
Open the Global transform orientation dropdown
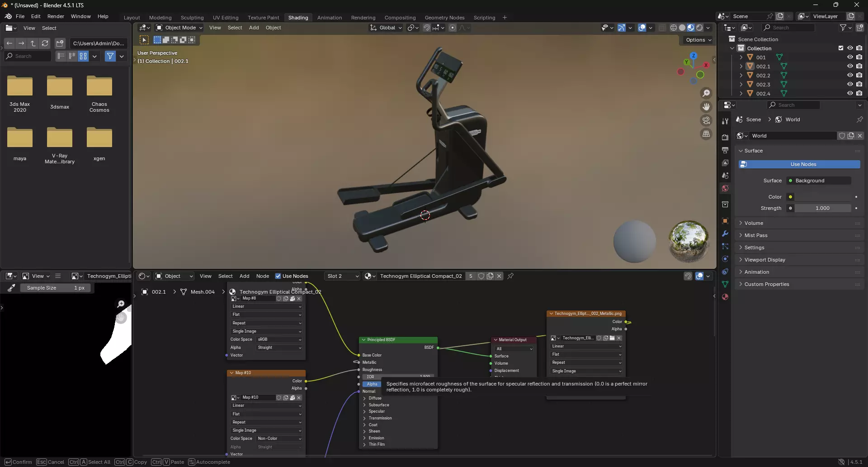pos(386,28)
